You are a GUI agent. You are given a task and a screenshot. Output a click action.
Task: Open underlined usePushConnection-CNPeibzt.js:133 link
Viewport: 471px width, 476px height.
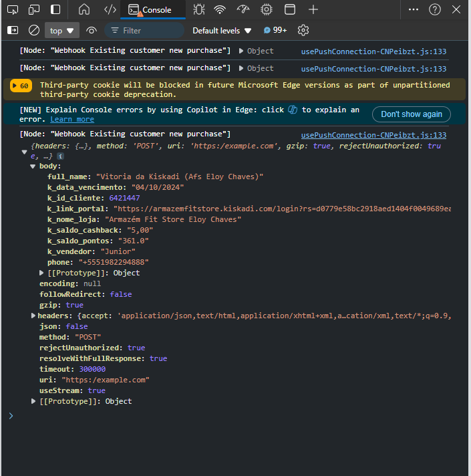click(373, 135)
